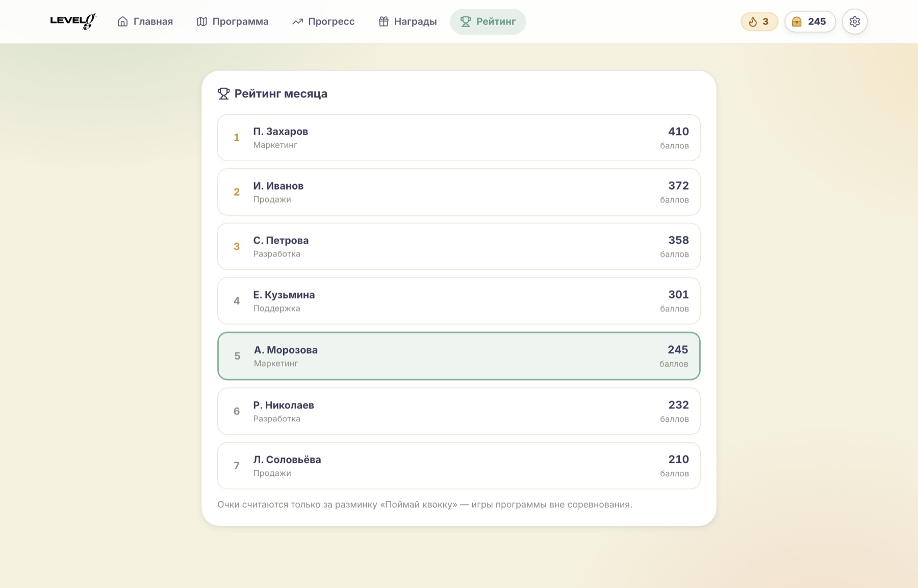The image size is (918, 588).
Task: Click the 301 score value
Action: 678,295
